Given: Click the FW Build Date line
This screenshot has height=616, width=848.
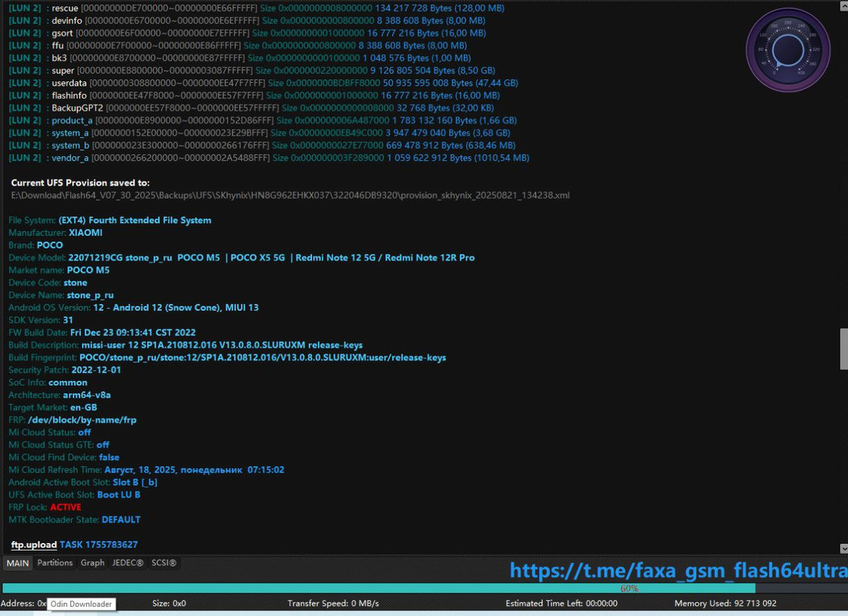Looking at the screenshot, I should click(102, 332).
